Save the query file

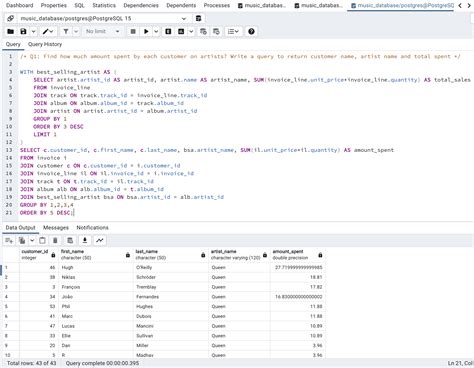click(23, 31)
